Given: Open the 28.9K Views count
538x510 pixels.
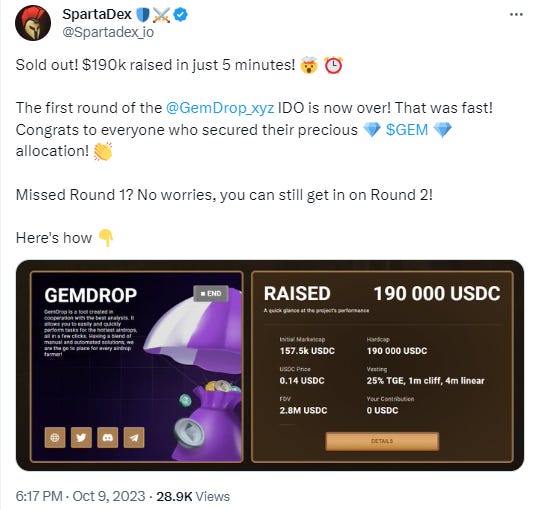Looking at the screenshot, I should point(193,496).
